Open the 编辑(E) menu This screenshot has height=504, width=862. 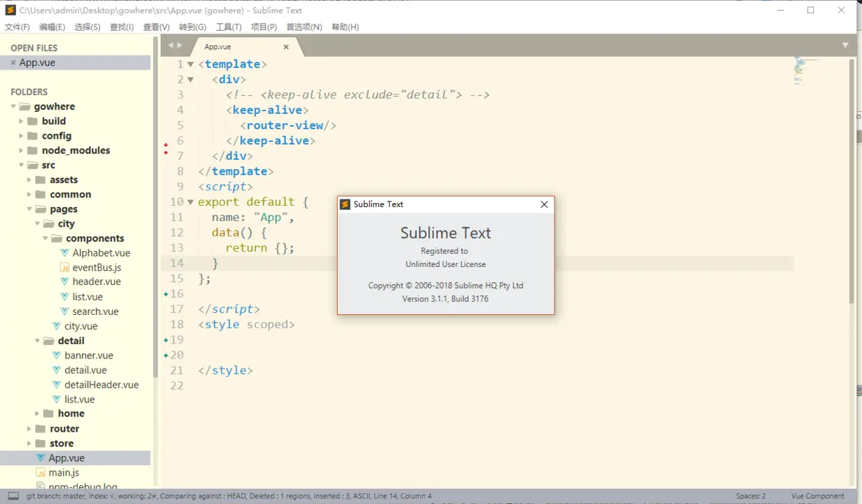pos(52,27)
